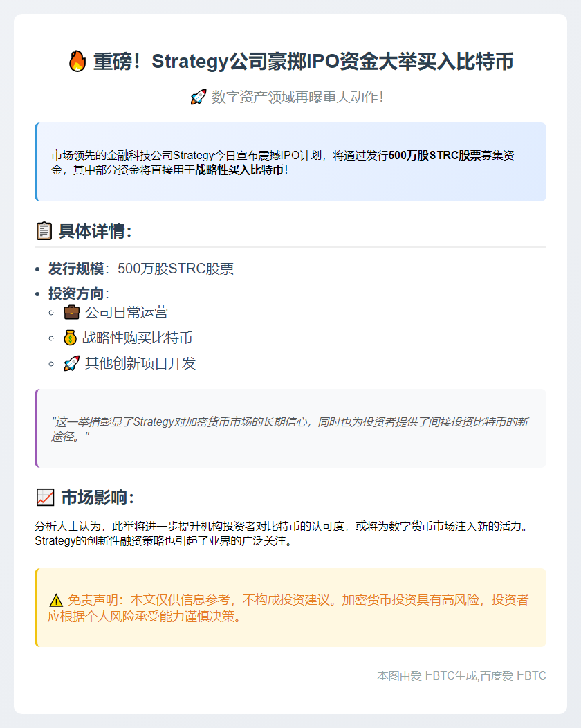The height and width of the screenshot is (728, 581).
Task: Click the rocket icon before 其他创新项目开发
Action: tap(71, 364)
